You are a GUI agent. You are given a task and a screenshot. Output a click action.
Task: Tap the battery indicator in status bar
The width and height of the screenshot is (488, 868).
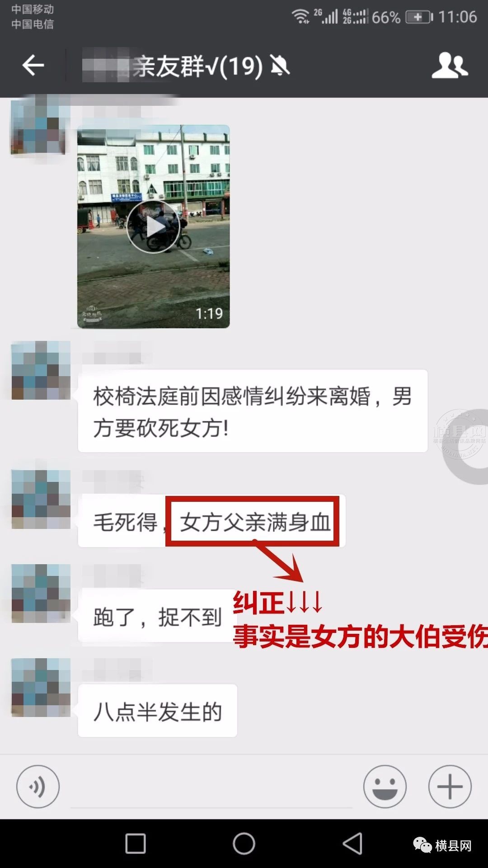[x=419, y=17]
